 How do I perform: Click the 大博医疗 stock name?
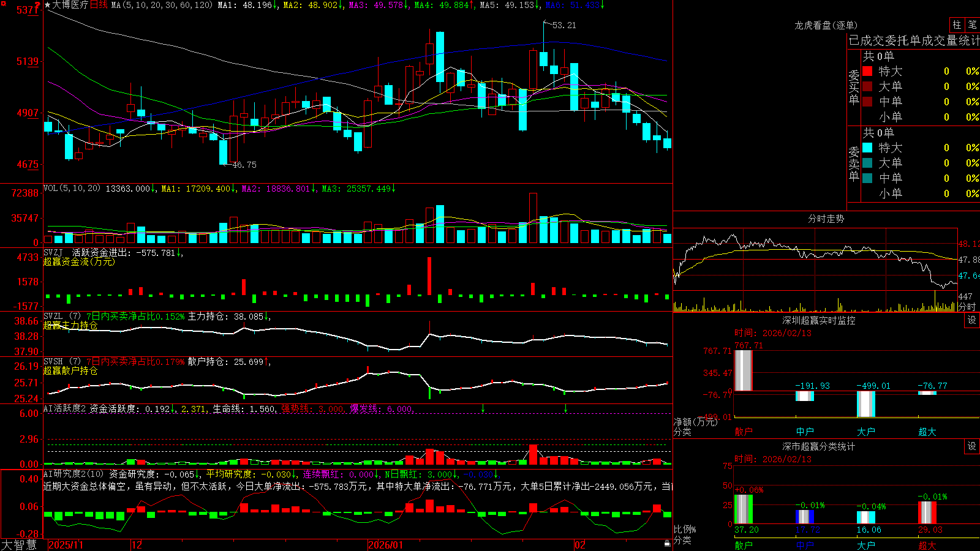[70, 5]
